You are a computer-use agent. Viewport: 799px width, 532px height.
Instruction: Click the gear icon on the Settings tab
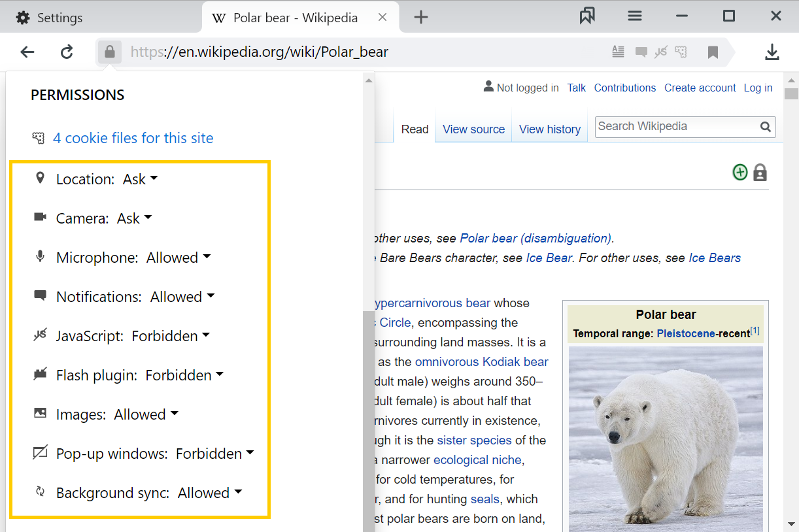(23, 18)
